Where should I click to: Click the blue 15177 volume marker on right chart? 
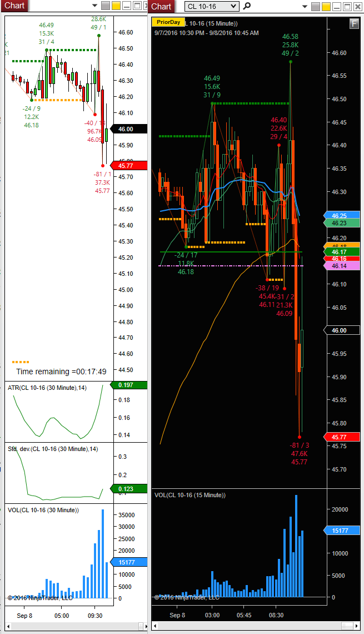342,531
